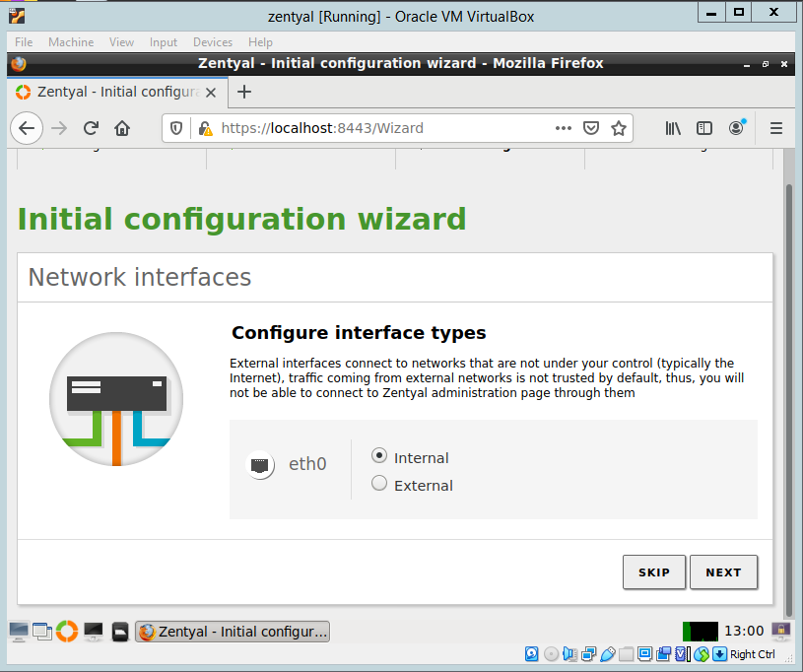The height and width of the screenshot is (672, 803).
Task: Open Firefox Library icon
Action: 673,128
